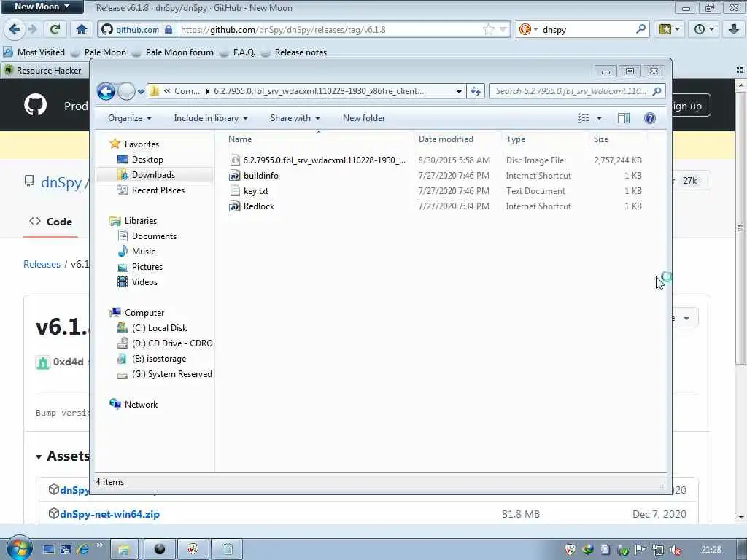Open the Pale Moon bookmark
Viewport: 747px width, 560px height.
click(x=98, y=52)
